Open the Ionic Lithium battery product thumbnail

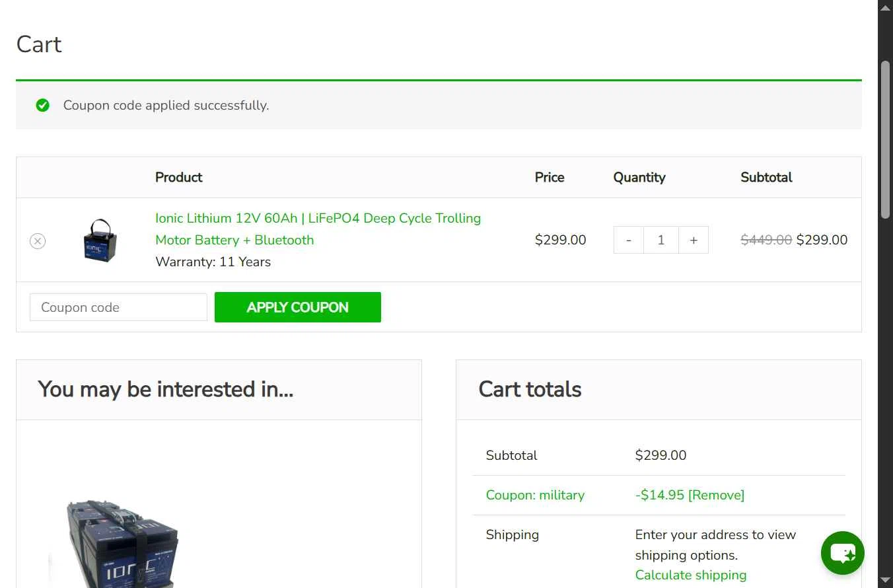pos(100,240)
